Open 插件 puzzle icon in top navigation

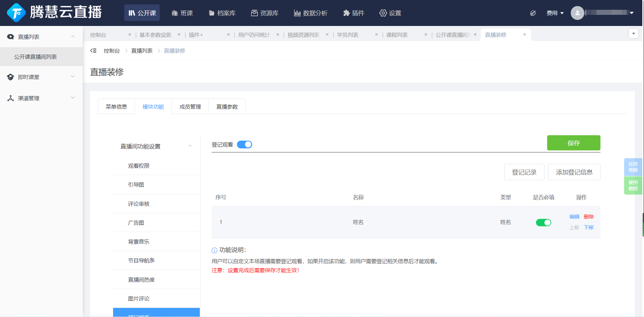[x=346, y=13]
